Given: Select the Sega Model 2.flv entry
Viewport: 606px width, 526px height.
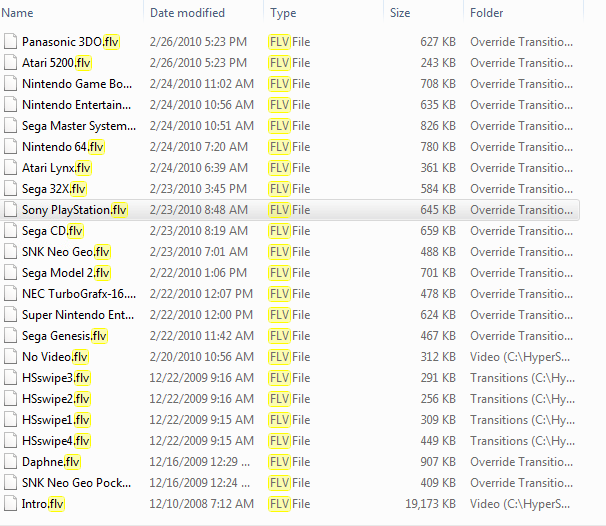Looking at the screenshot, I should tap(66, 273).
